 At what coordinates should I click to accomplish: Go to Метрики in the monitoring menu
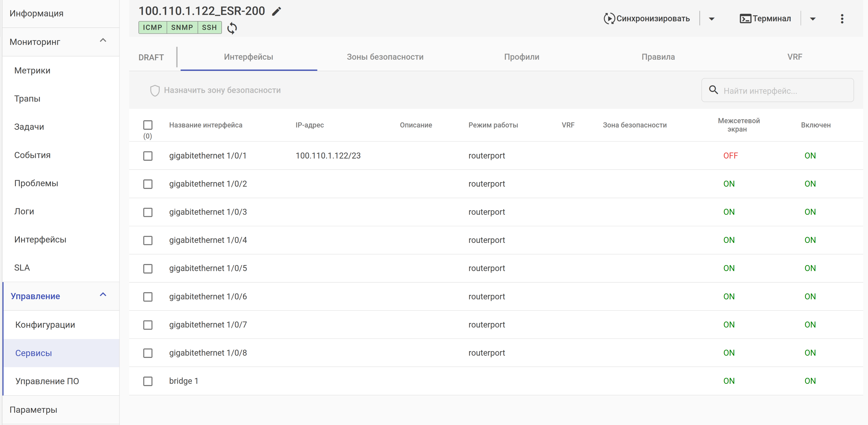pos(32,70)
